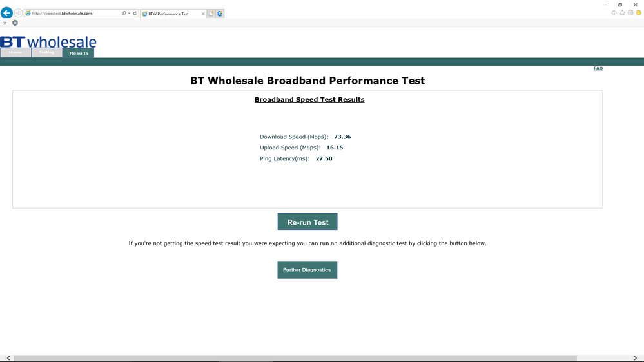The image size is (644, 362).
Task: Click the BT wholesale logo
Action: click(x=48, y=41)
